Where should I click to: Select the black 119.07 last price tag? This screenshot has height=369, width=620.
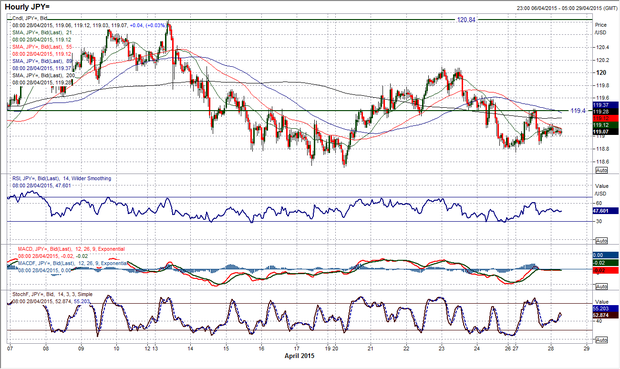coord(605,132)
